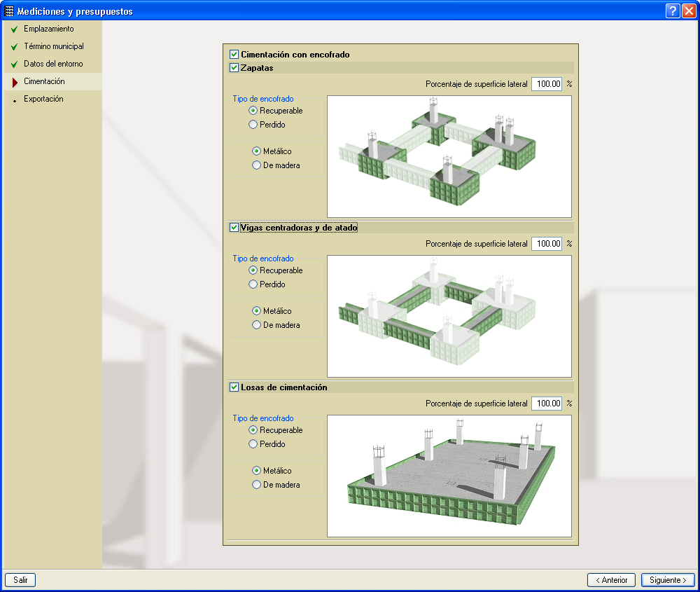700x592 pixels.
Task: Choose De madera for Vigas centradoras formwork
Action: 256,325
